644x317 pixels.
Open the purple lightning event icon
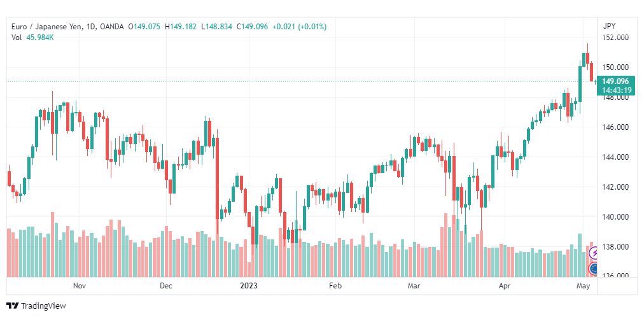pyautogui.click(x=594, y=253)
